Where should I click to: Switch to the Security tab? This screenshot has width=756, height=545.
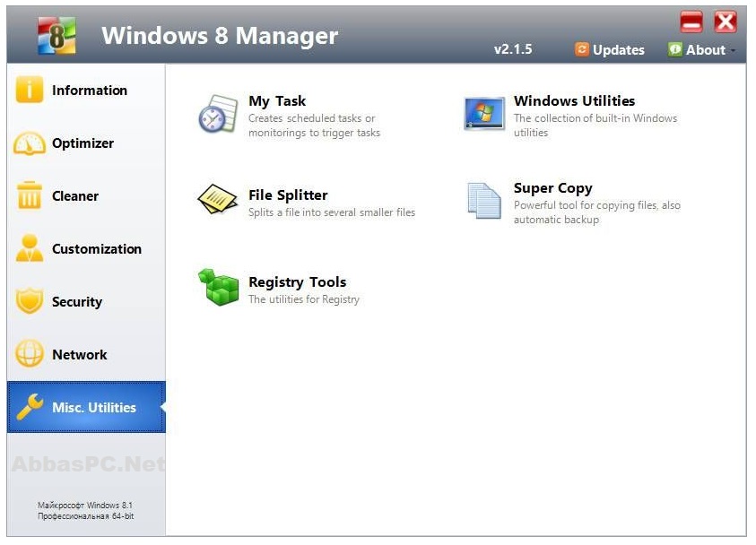pos(86,302)
